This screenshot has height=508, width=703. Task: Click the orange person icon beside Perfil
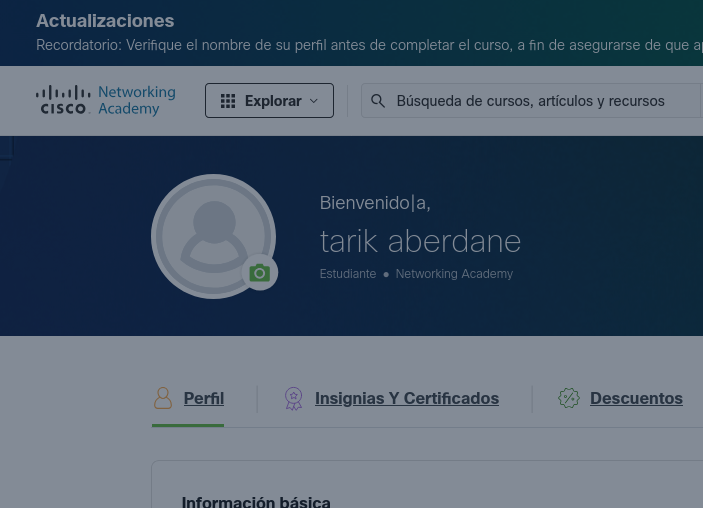click(163, 398)
